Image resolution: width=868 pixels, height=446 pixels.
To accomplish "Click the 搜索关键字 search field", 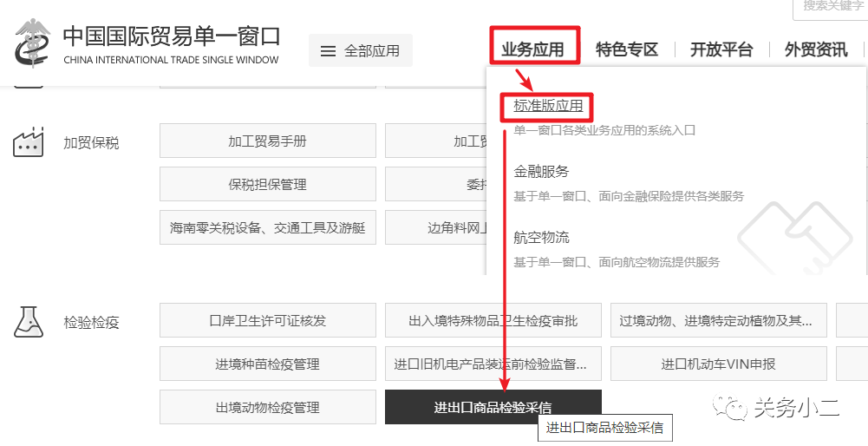I will coord(831,9).
